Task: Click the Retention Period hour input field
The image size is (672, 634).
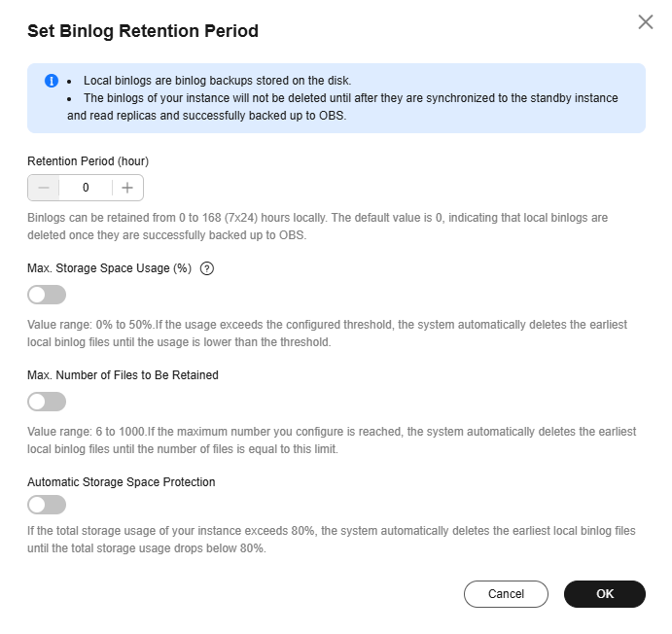Action: pos(86,188)
